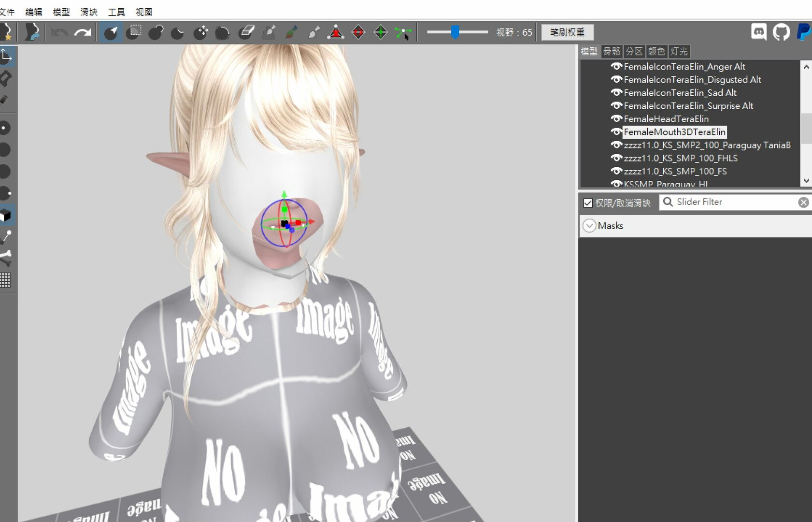
Task: Open the 视图 menu
Action: (x=144, y=12)
